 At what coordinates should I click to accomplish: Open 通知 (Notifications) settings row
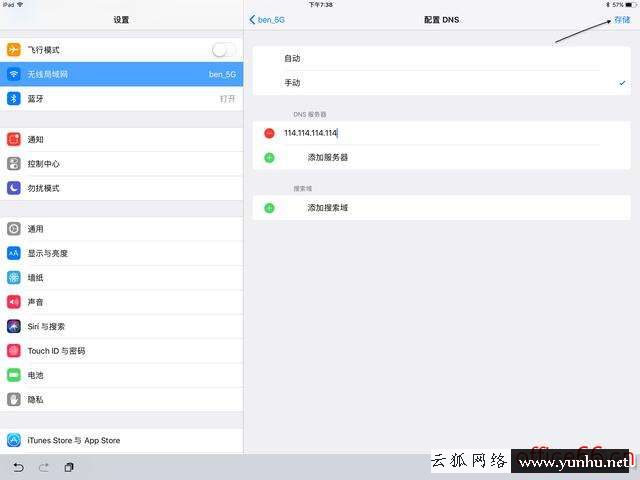coord(122,139)
